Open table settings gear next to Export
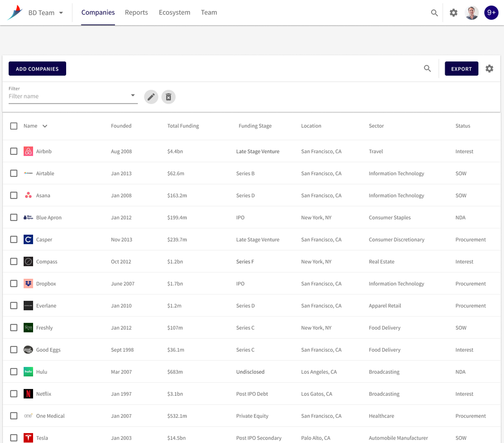The height and width of the screenshot is (443, 504). [x=489, y=68]
